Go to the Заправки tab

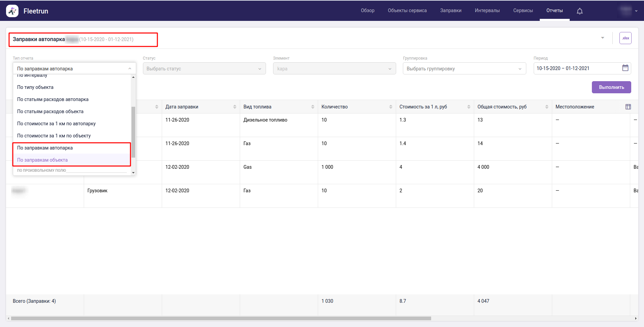click(451, 11)
